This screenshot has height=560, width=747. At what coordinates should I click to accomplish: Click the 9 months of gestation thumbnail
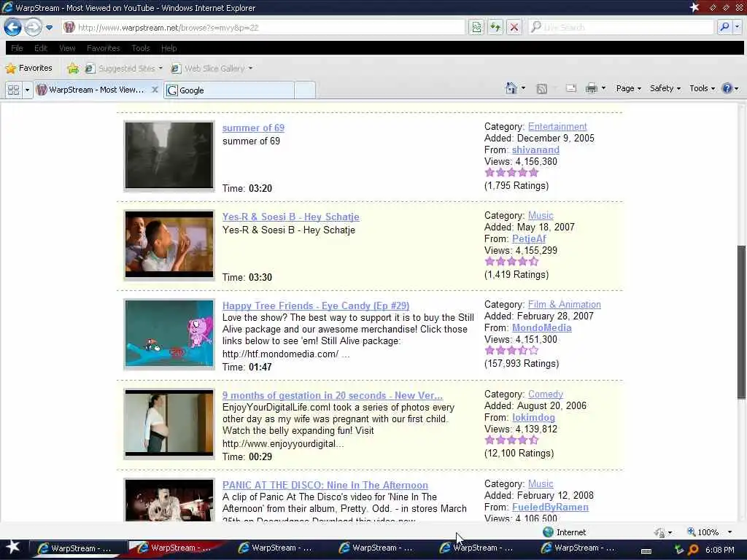click(x=169, y=424)
